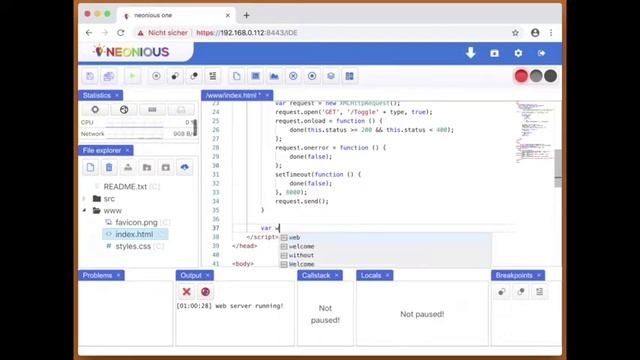The image size is (640, 360).
Task: Click the logout icon in header
Action: [x=542, y=53]
